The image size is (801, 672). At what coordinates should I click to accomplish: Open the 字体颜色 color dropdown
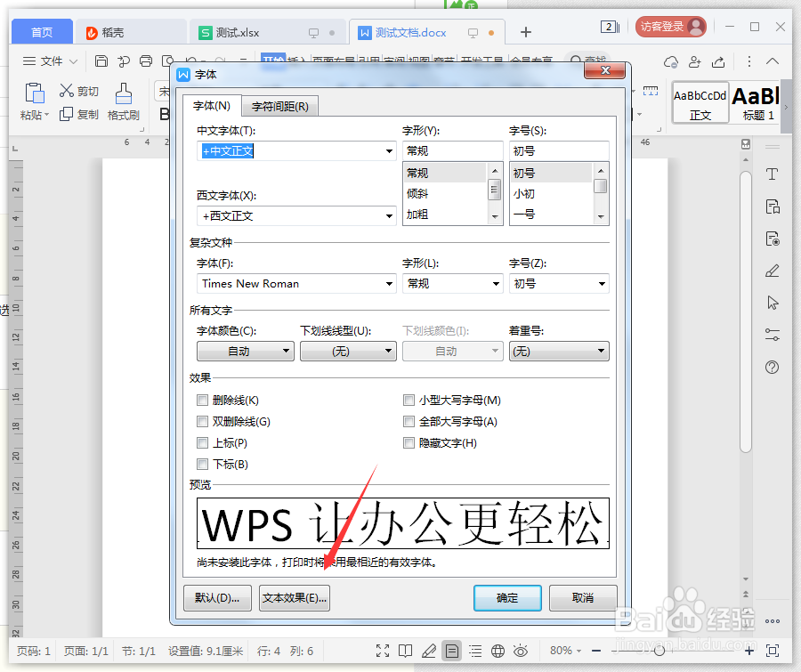(285, 351)
